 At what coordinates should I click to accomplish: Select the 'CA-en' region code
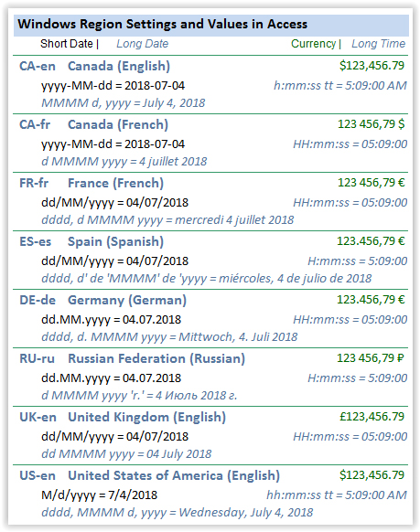point(38,66)
